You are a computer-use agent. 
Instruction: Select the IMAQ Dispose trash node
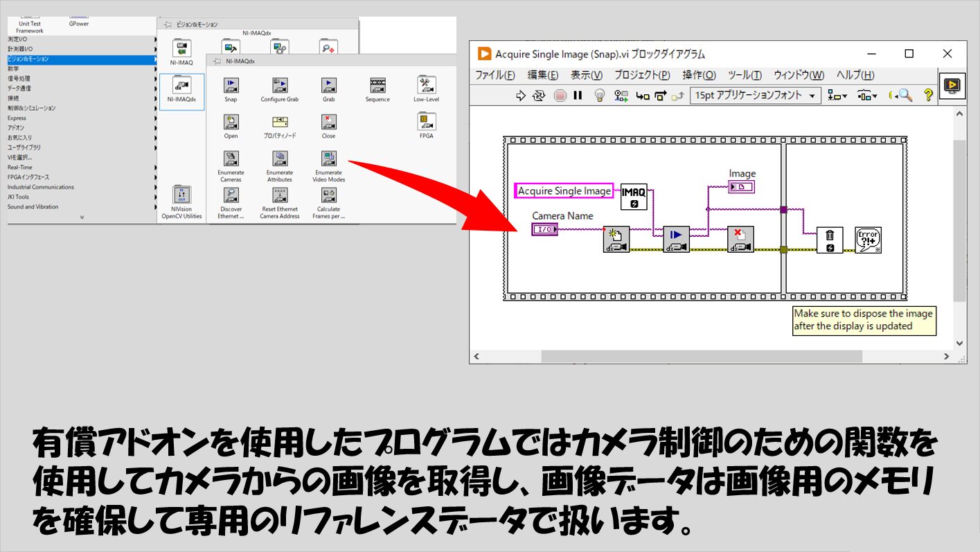coord(830,240)
